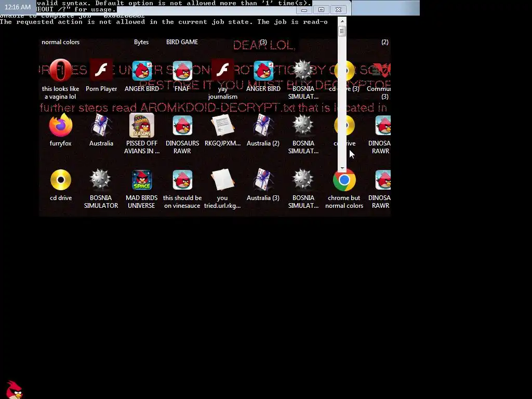The width and height of the screenshot is (532, 399).
Task: Open the DINOSAURS RAWR icon
Action: coord(182,126)
